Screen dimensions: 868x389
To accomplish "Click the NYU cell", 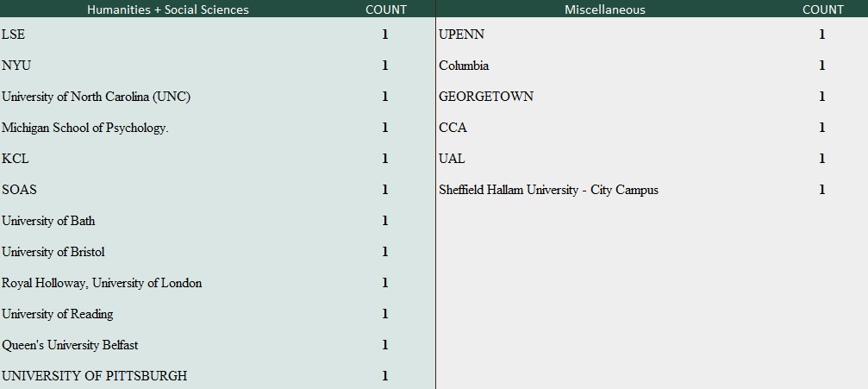I will (16, 66).
